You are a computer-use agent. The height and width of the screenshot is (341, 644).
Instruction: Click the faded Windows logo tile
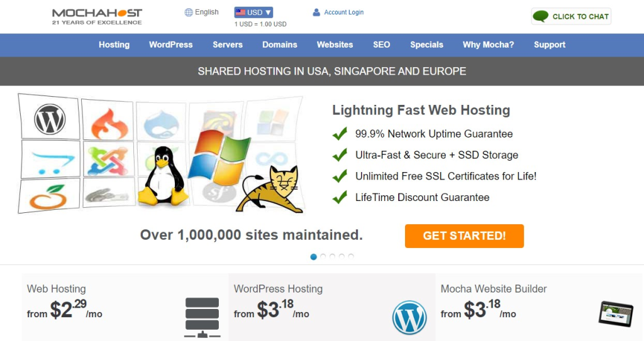[x=272, y=121]
